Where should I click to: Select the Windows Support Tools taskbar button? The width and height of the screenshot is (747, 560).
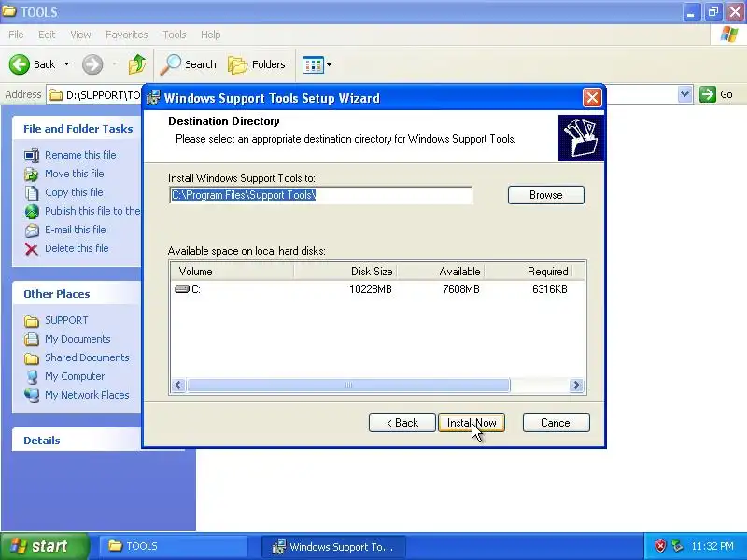click(334, 547)
